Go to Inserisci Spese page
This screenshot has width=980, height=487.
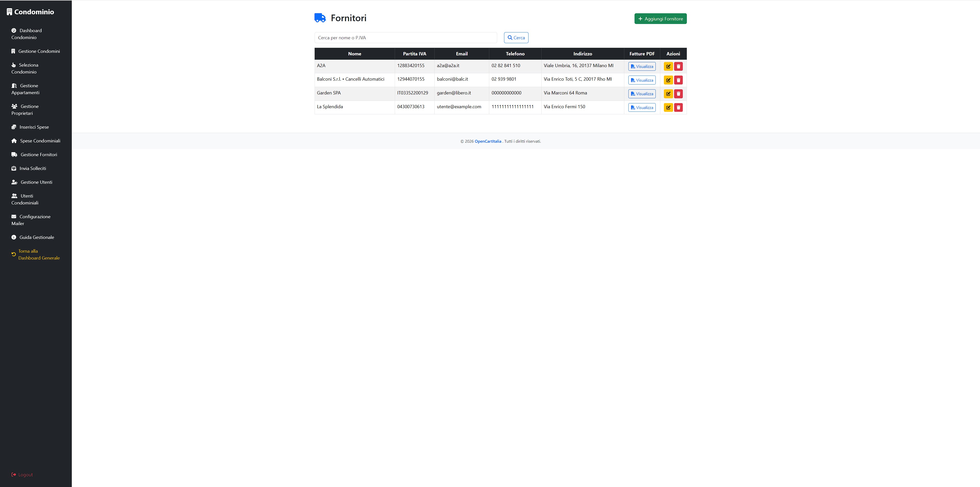[x=34, y=127]
